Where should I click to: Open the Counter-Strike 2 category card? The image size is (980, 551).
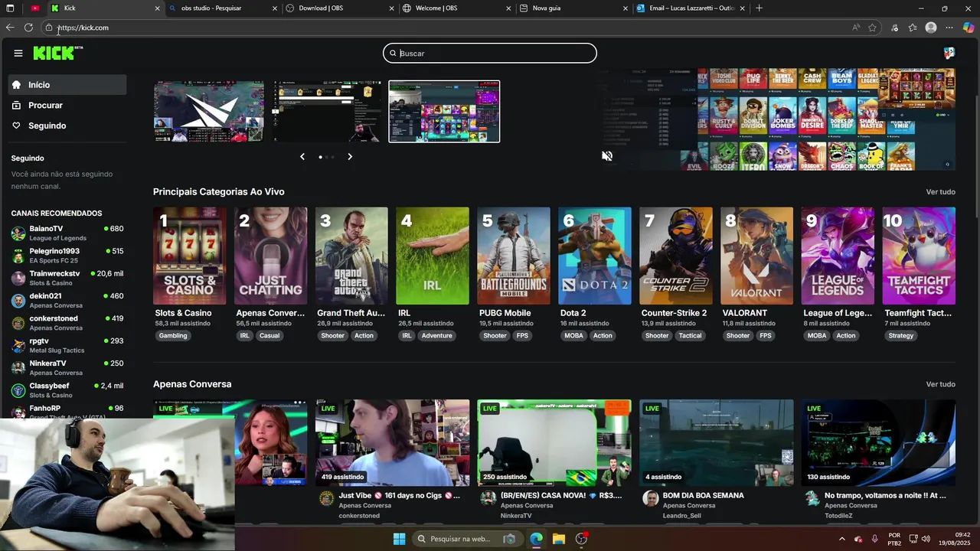676,256
